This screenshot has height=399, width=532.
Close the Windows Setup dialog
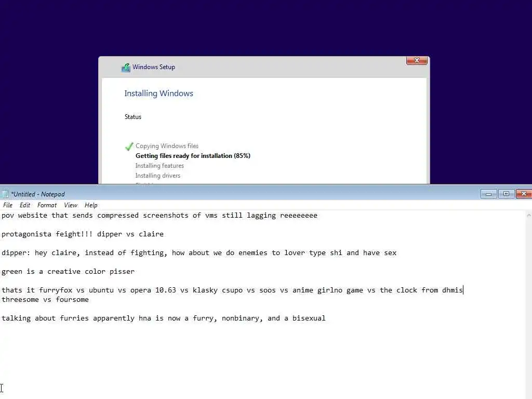coord(417,60)
